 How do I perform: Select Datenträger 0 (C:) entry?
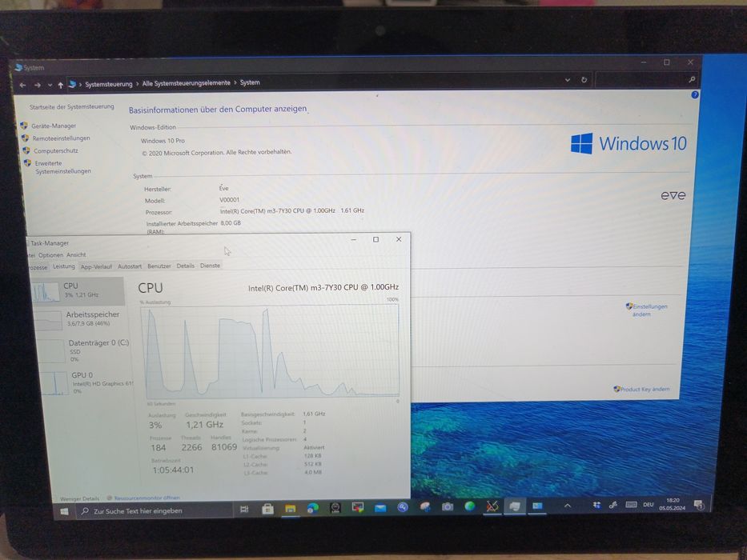pos(84,351)
